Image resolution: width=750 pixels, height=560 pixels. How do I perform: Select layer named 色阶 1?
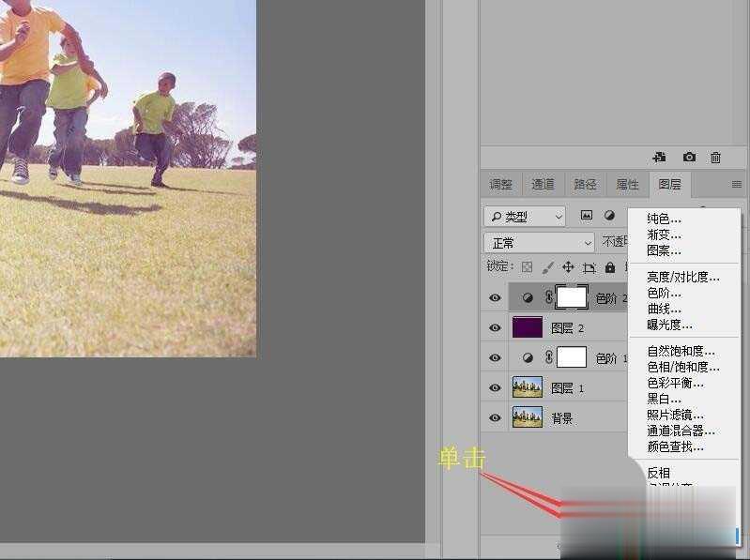pos(611,358)
